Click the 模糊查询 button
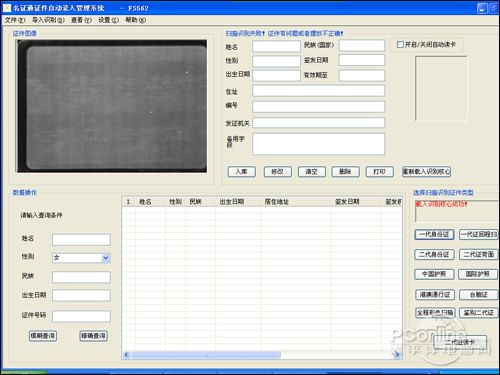 tap(43, 336)
